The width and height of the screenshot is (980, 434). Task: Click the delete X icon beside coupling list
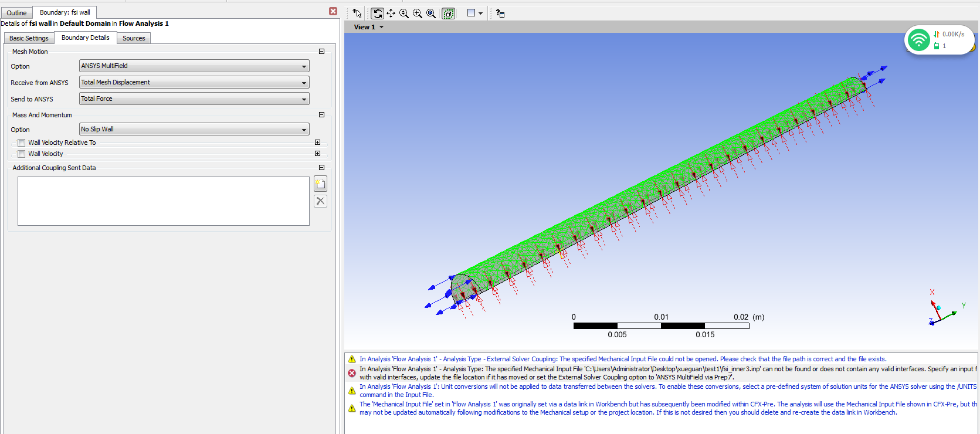click(x=320, y=201)
